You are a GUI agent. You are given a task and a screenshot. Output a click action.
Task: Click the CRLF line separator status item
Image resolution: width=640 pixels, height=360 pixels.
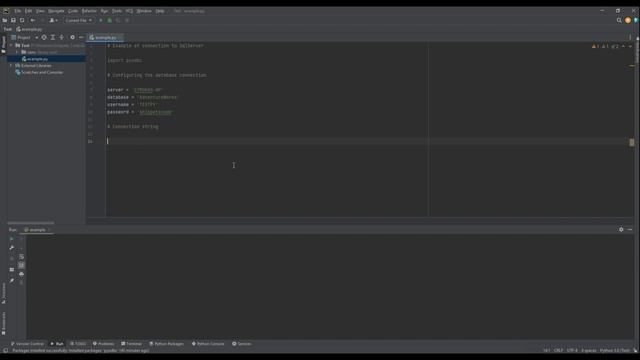point(558,351)
